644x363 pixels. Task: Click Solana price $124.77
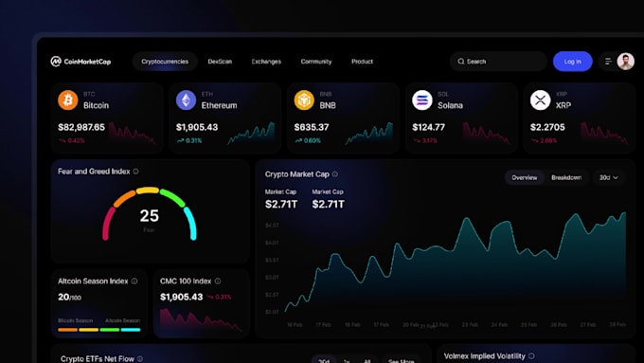pos(428,127)
